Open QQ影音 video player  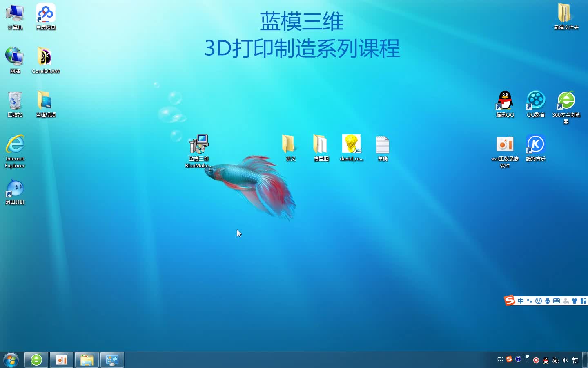coord(535,100)
